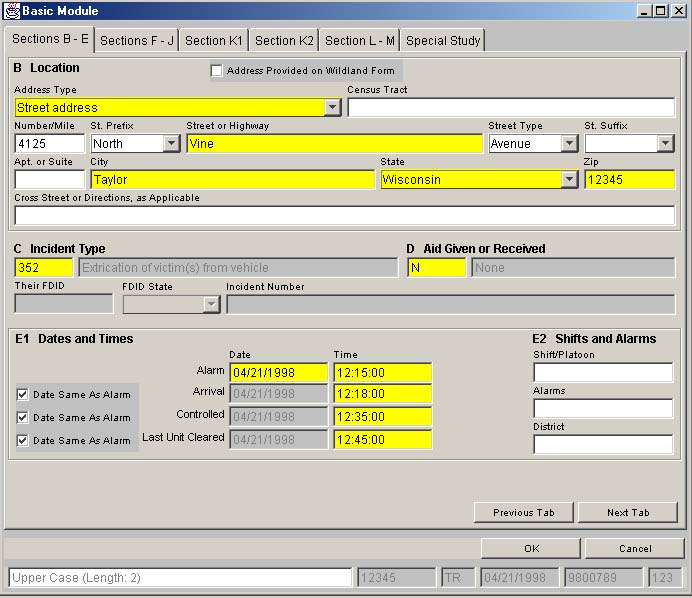This screenshot has height=598, width=692.
Task: Go to the Special Study tab
Action: [443, 41]
